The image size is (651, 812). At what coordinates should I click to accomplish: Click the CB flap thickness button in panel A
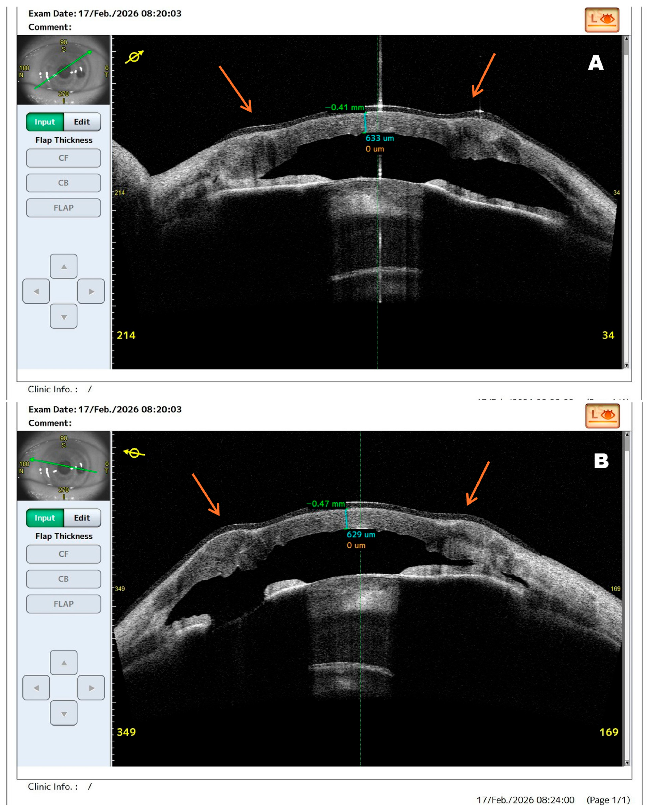[64, 183]
